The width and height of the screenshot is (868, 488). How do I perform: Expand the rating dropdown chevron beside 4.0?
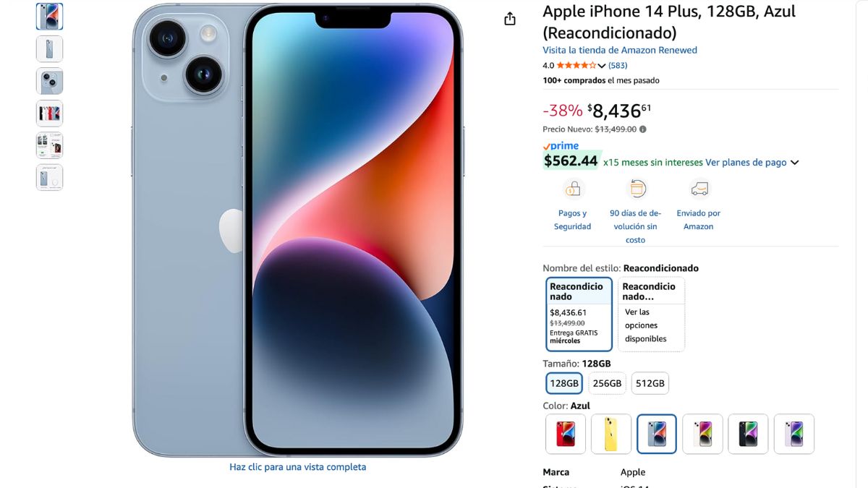click(602, 66)
